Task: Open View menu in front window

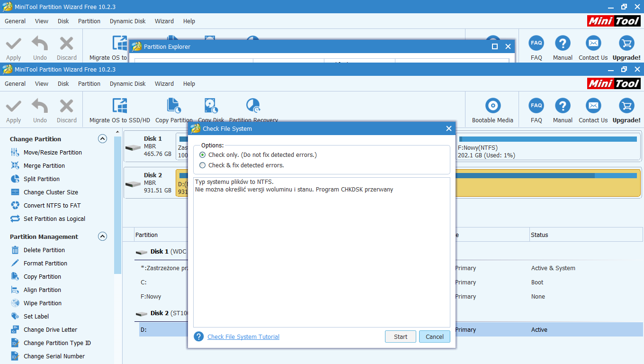Action: click(42, 83)
